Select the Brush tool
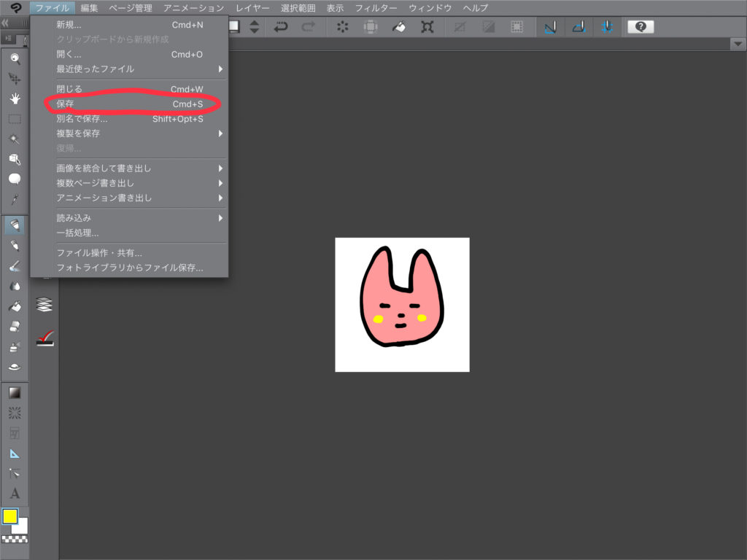This screenshot has height=560, width=747. [x=15, y=265]
